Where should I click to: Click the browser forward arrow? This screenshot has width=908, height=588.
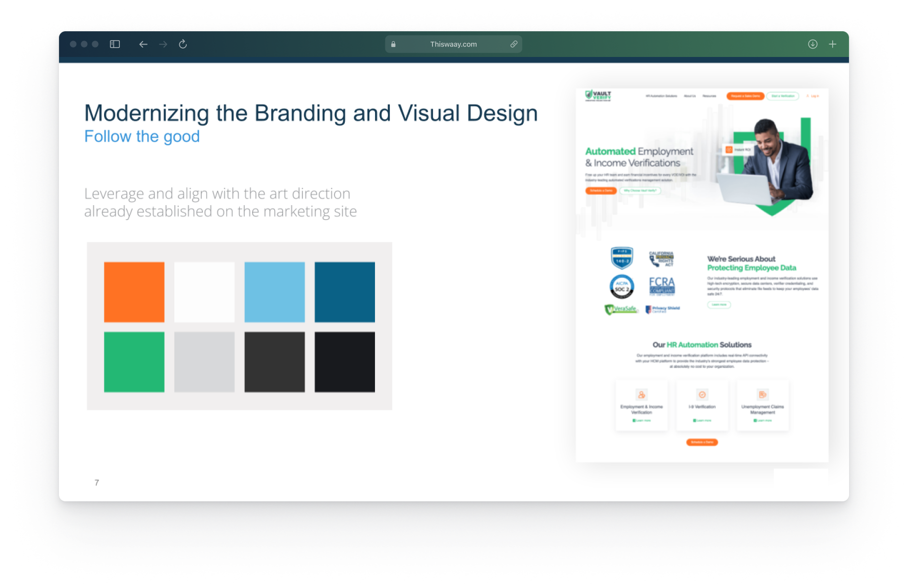coord(163,44)
